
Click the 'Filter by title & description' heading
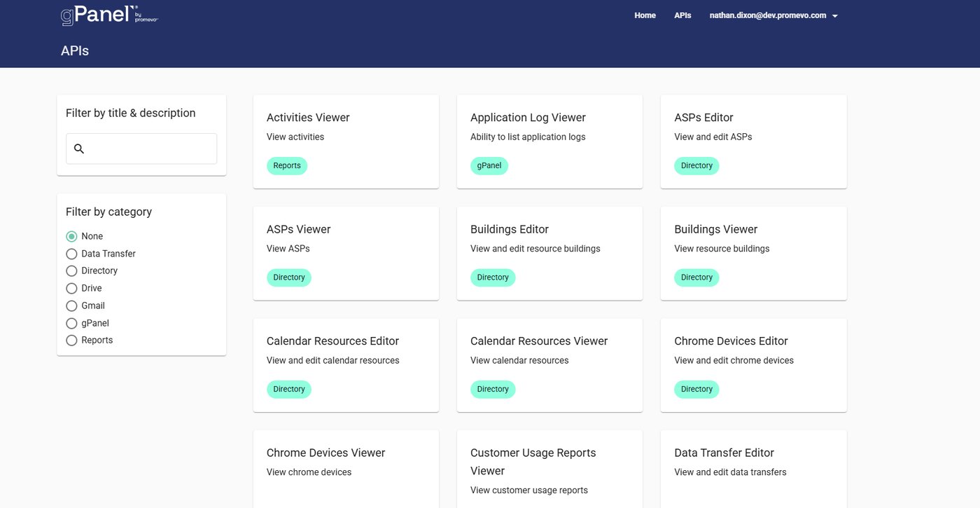coord(131,113)
